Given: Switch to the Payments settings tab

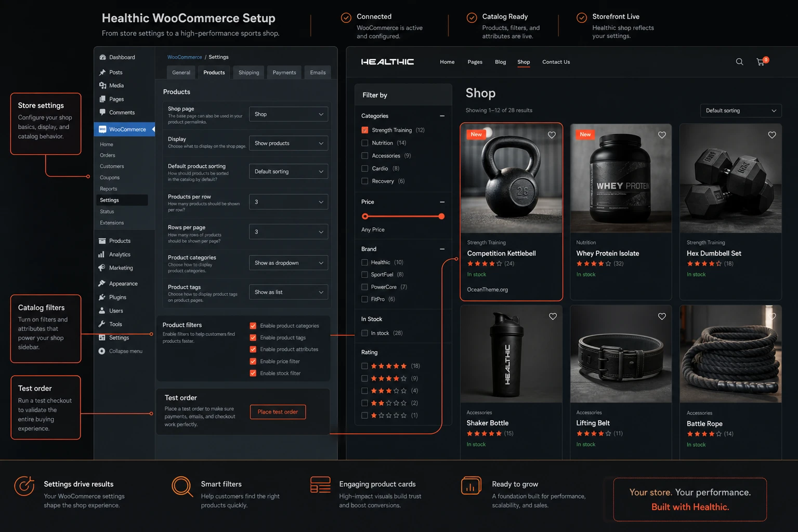Looking at the screenshot, I should pyautogui.click(x=284, y=73).
